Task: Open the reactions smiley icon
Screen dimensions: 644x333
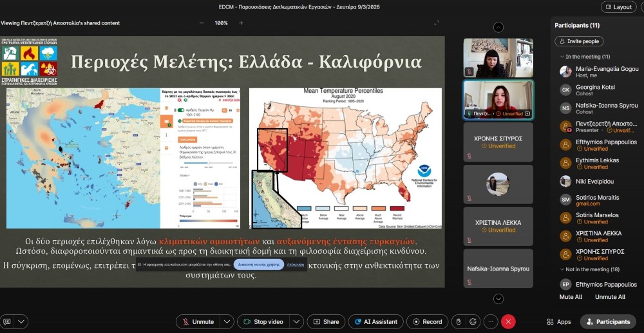Action: tap(473, 321)
